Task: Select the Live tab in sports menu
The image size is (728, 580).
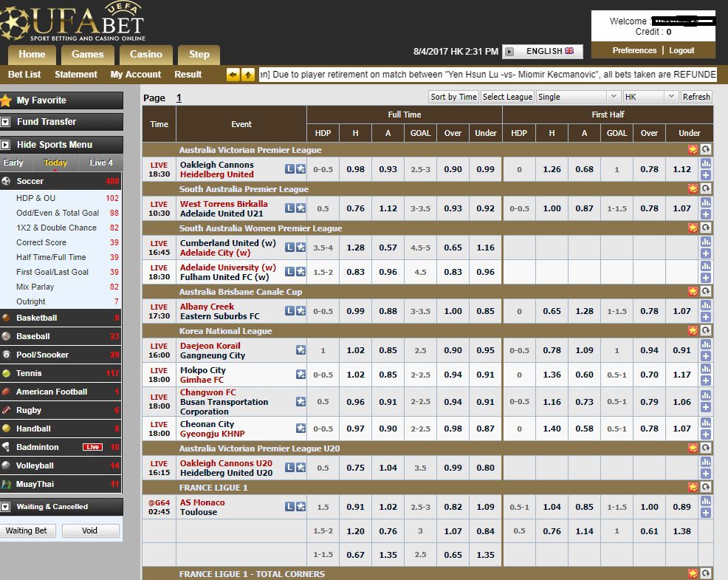Action: 101,163
